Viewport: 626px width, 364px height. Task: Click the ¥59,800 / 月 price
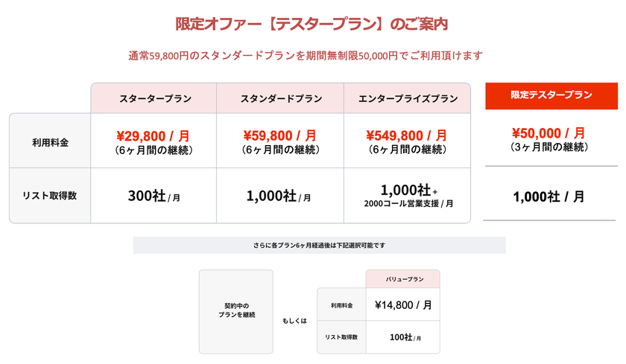click(280, 135)
